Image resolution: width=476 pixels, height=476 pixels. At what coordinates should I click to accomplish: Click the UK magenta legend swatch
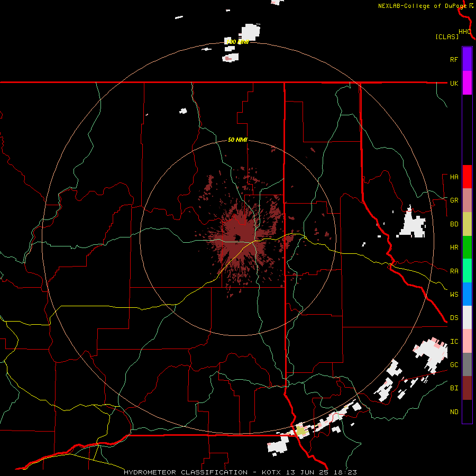pyautogui.click(x=467, y=83)
